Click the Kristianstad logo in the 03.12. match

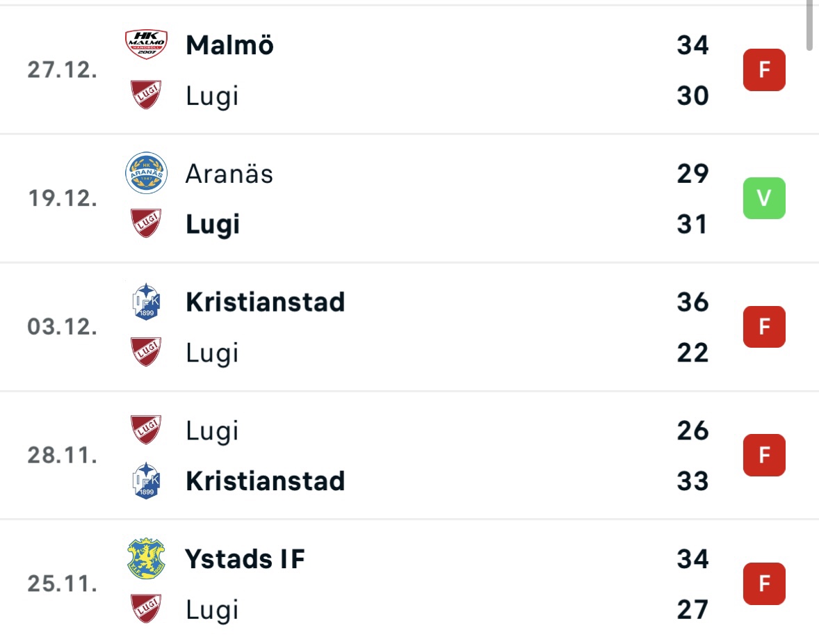(146, 301)
